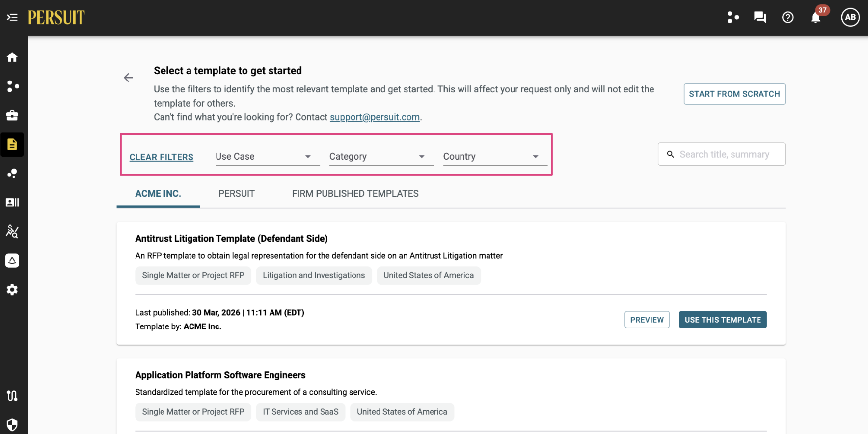Click the 'Standardized template for the procurement' description

(x=256, y=392)
